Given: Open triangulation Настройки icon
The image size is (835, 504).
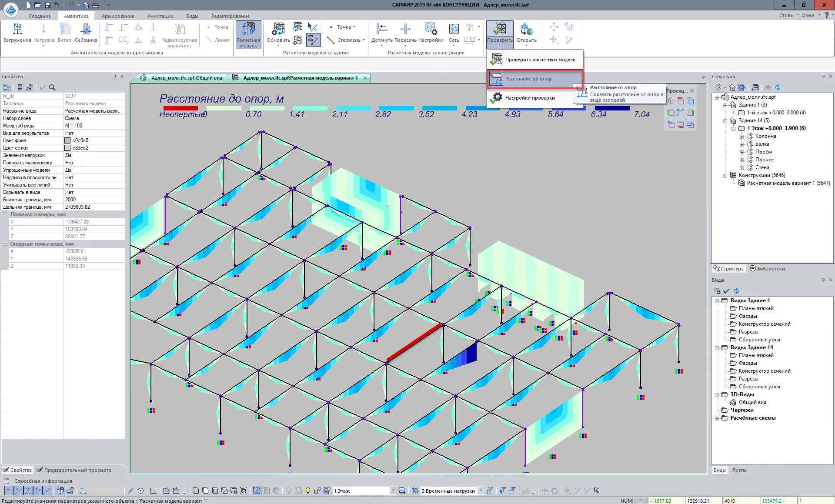Looking at the screenshot, I should click(431, 30).
